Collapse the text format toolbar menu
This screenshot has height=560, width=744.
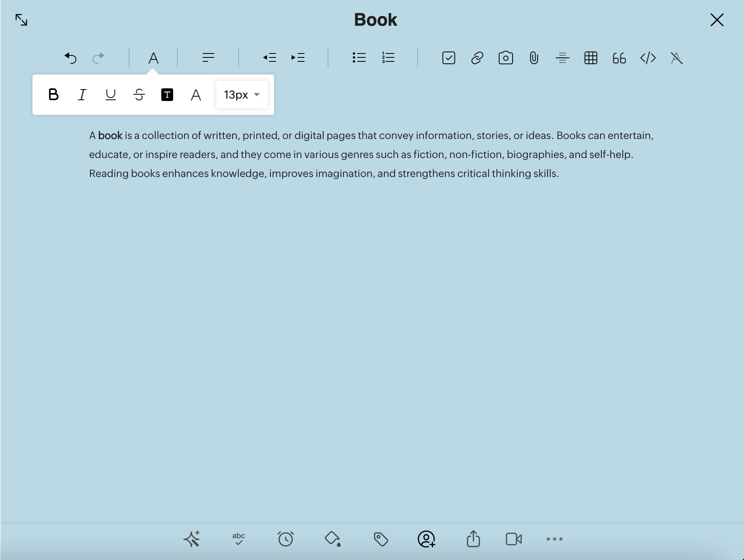tap(153, 58)
